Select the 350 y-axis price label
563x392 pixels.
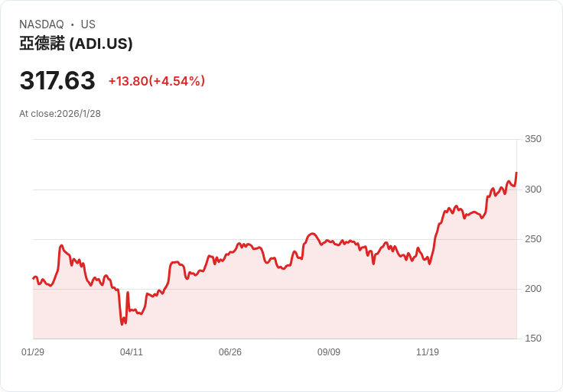click(x=533, y=139)
